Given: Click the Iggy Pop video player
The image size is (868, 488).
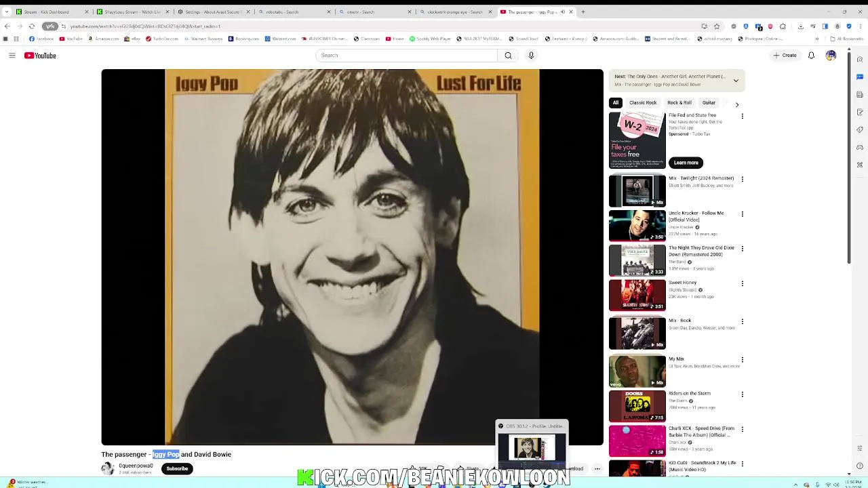Looking at the screenshot, I should click(352, 257).
